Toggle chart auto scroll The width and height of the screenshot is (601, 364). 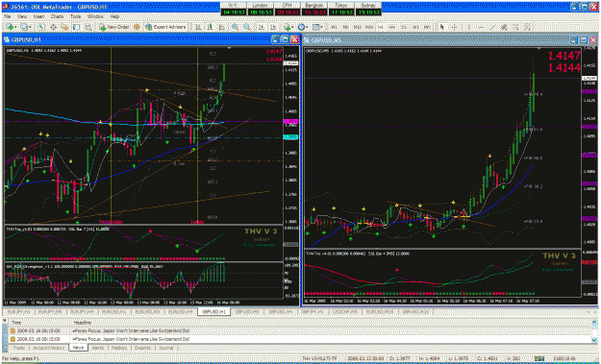click(261, 27)
